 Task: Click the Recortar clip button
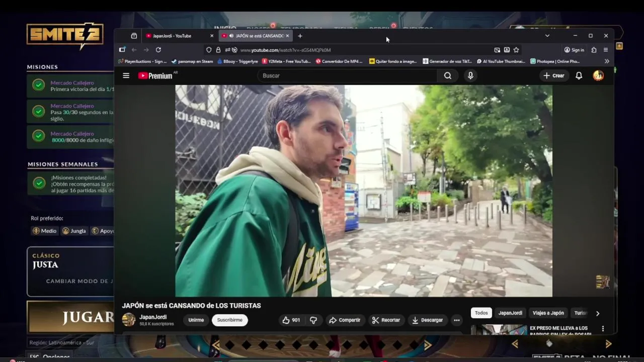pos(386,320)
